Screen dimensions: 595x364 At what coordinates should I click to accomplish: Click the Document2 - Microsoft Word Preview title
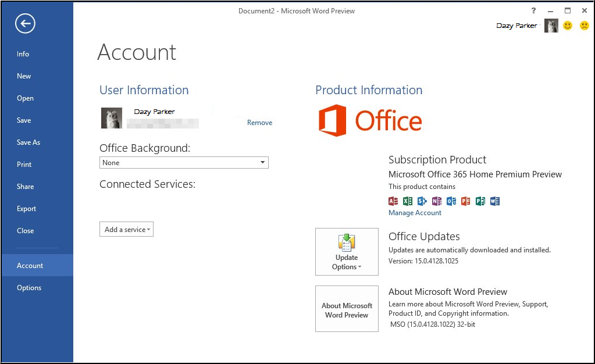297,11
